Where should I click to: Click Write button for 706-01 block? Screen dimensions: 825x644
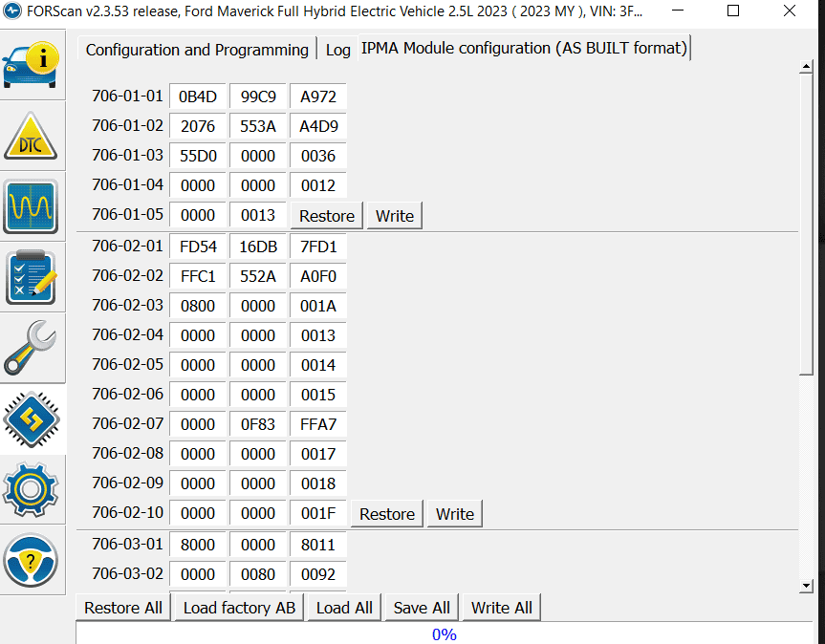click(x=395, y=216)
